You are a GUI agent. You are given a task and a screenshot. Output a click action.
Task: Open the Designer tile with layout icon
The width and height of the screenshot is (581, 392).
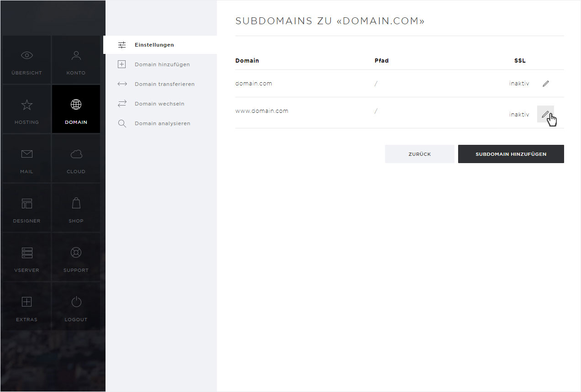26,207
